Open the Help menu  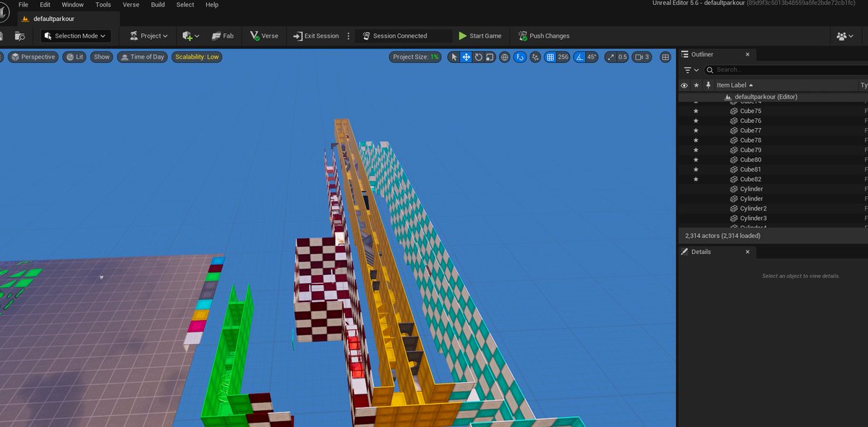tap(212, 4)
